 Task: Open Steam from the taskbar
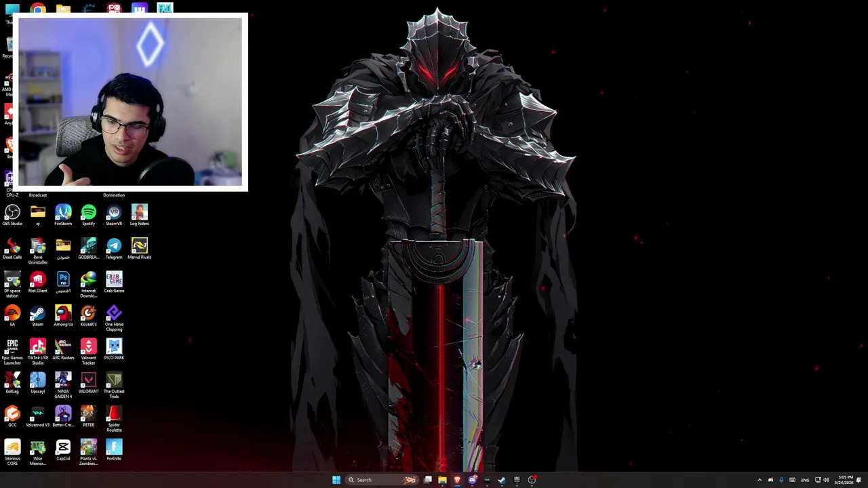pyautogui.click(x=502, y=480)
